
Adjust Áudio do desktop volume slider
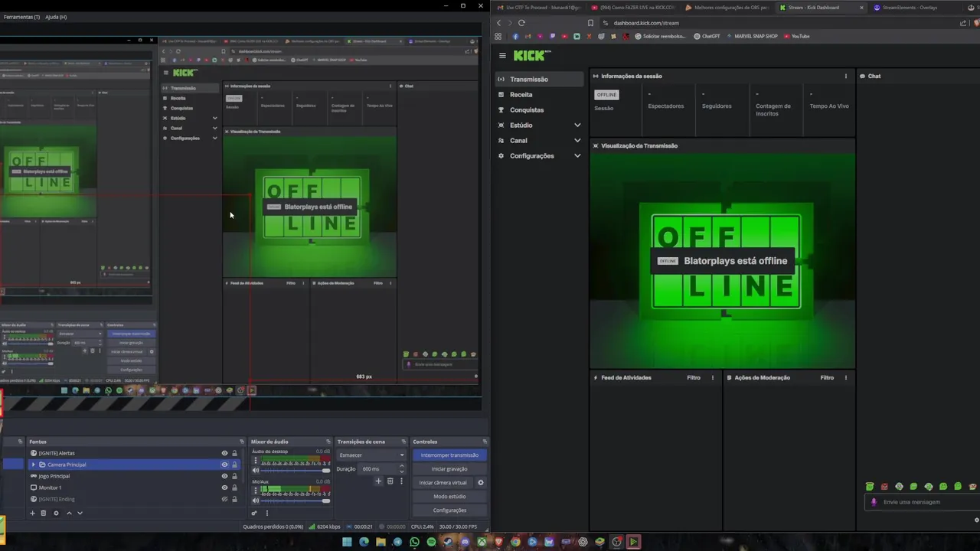tap(295, 471)
